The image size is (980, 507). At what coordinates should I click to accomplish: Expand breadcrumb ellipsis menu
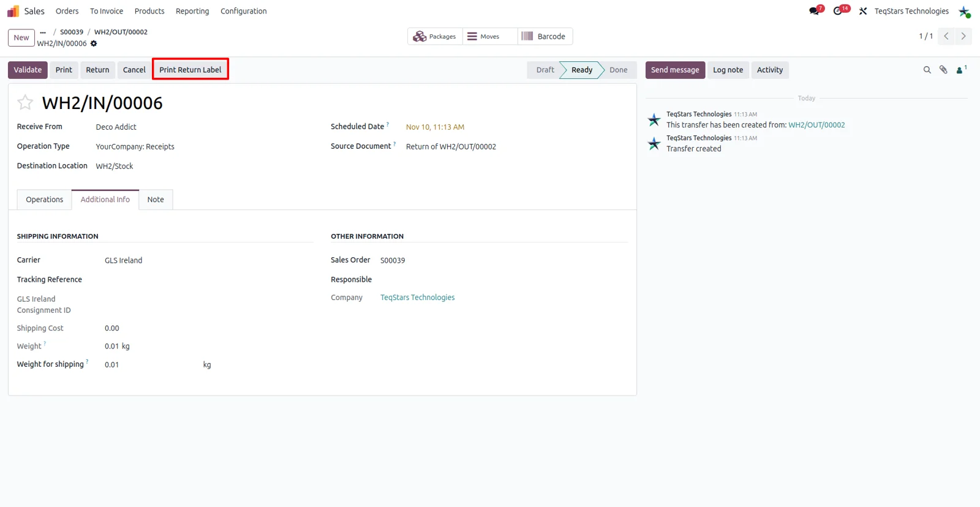(43, 32)
